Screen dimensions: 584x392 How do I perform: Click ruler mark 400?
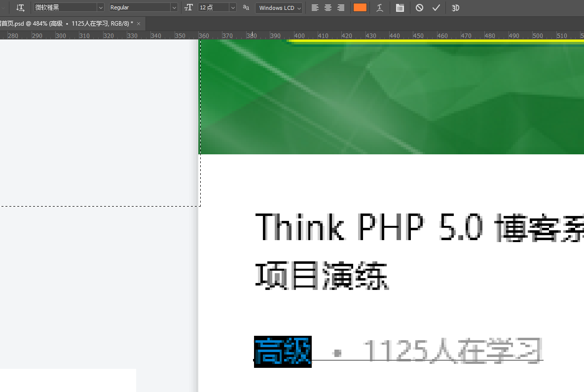click(x=299, y=36)
